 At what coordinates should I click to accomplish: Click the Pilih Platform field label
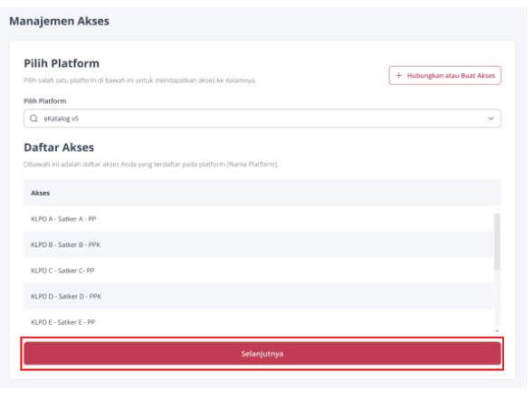coord(45,101)
